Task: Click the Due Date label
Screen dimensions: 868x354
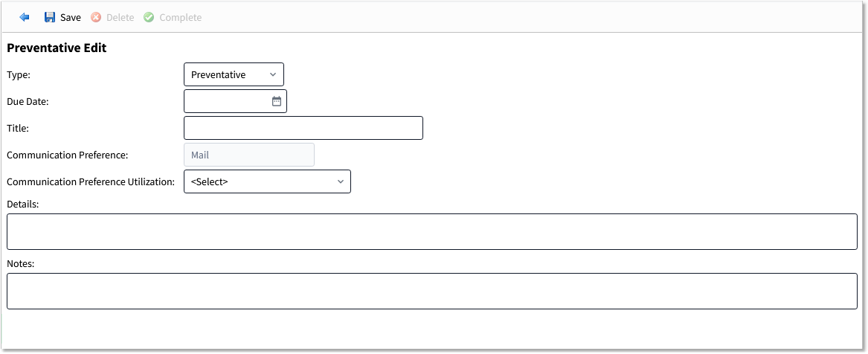Action: pos(28,102)
